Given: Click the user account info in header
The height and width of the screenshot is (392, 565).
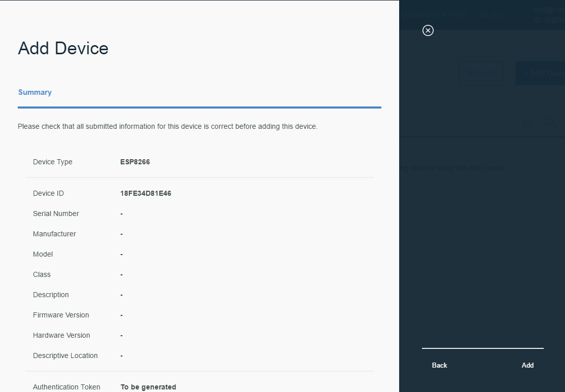Looking at the screenshot, I should pos(549,15).
